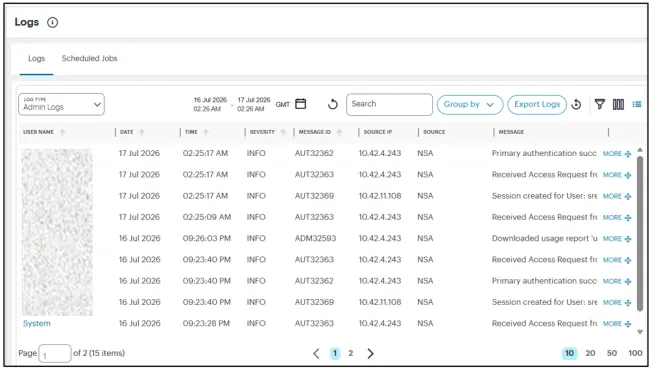Click the Export Logs button

point(537,104)
